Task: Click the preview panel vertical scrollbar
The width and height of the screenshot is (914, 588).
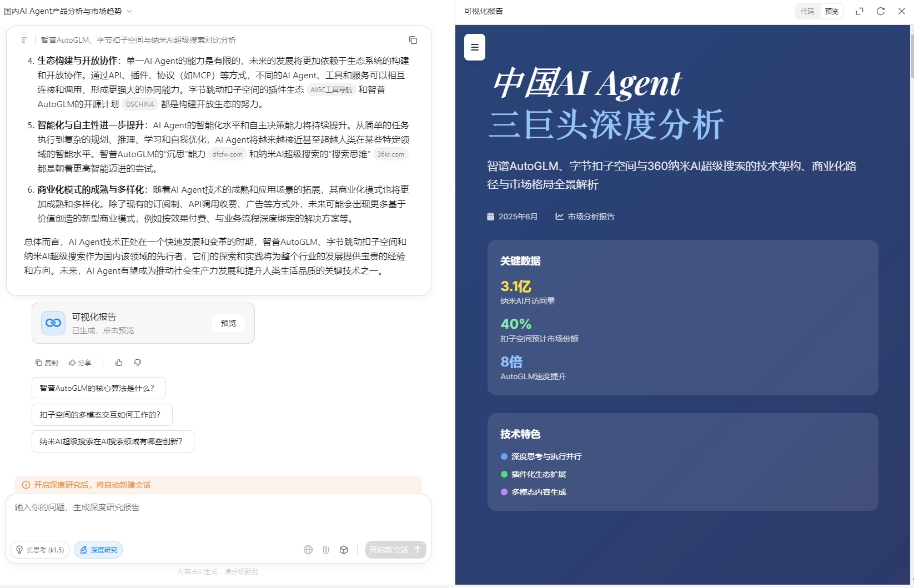Action: click(x=912, y=56)
